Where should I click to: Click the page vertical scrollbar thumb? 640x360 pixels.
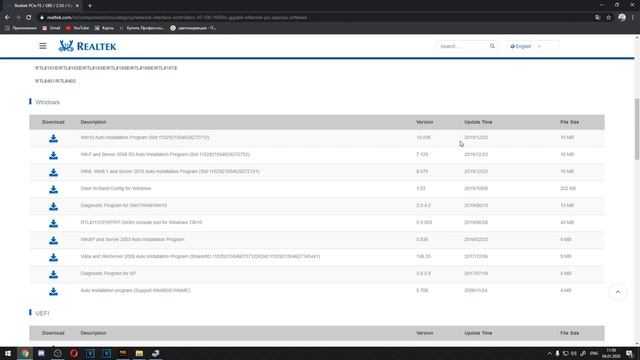coord(637,129)
